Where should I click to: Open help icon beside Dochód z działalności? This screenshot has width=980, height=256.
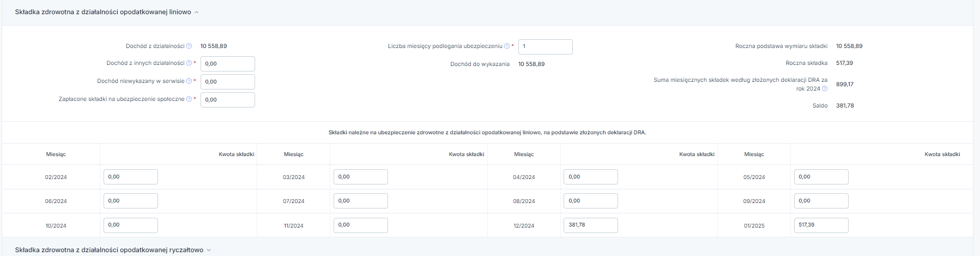(189, 46)
